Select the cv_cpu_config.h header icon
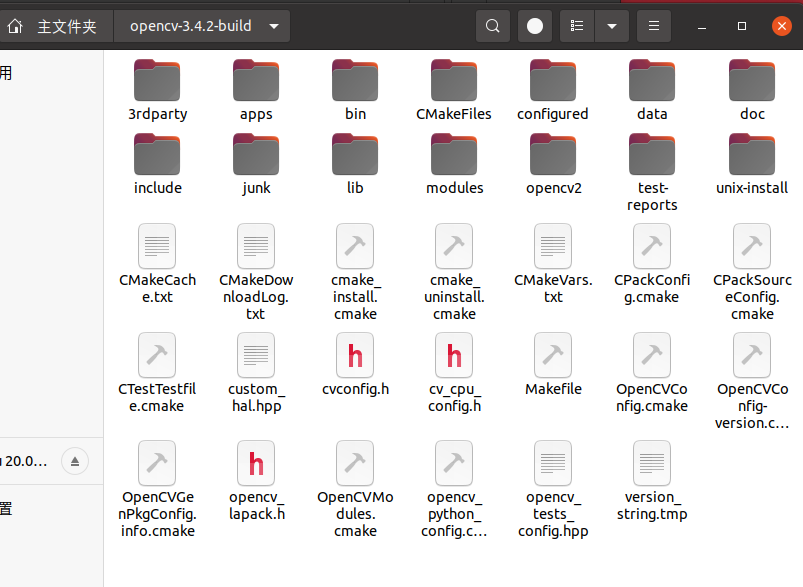The image size is (803, 587). point(454,355)
